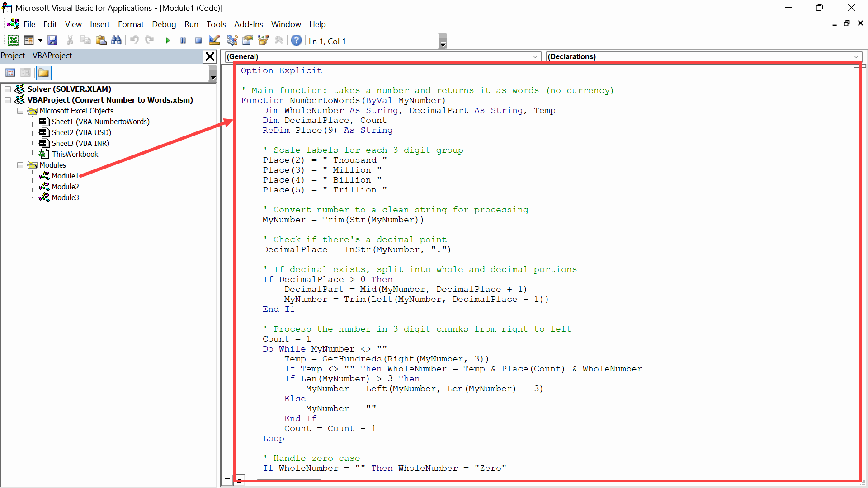Click the Help question-mark toolbar button
The image size is (868, 488).
296,40
